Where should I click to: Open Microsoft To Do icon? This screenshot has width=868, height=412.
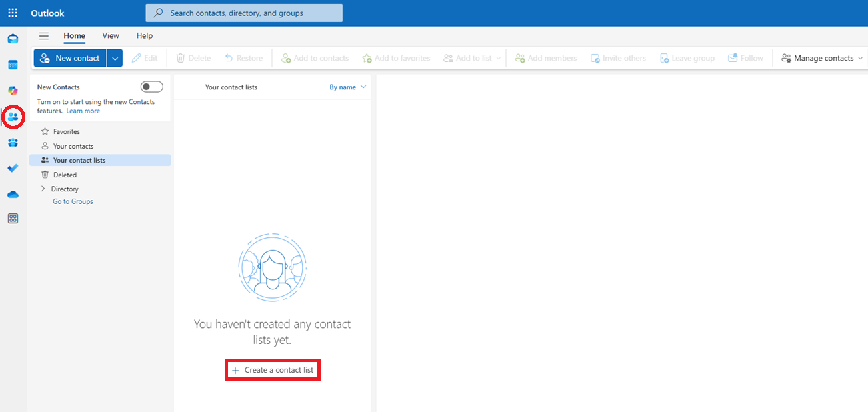pyautogui.click(x=13, y=168)
